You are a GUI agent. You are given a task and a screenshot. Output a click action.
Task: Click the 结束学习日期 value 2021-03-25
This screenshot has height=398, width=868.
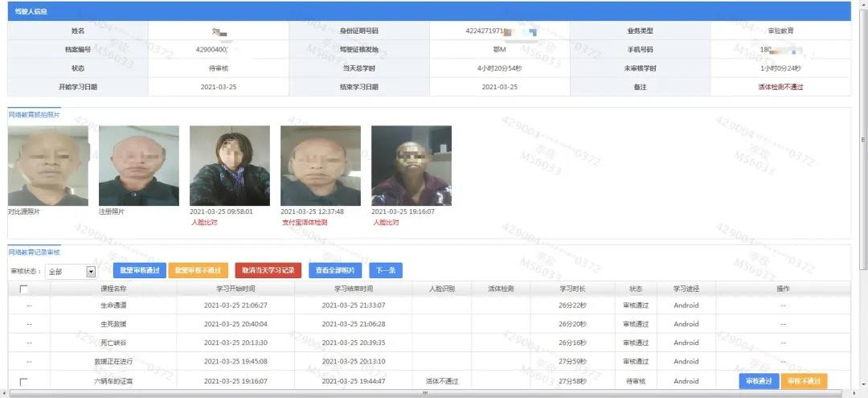499,87
